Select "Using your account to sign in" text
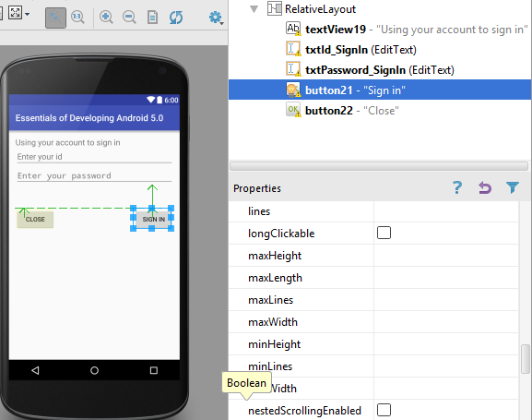This screenshot has height=420, width=532. (x=67, y=143)
